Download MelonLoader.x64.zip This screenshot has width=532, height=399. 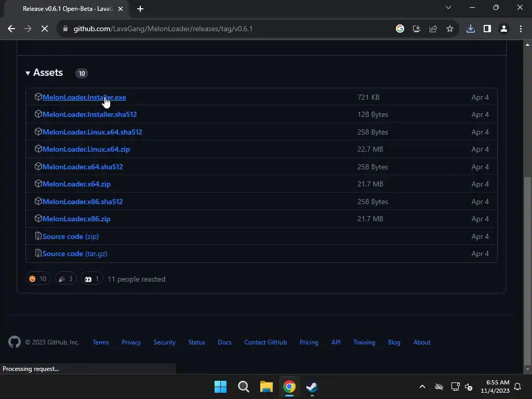pos(76,184)
